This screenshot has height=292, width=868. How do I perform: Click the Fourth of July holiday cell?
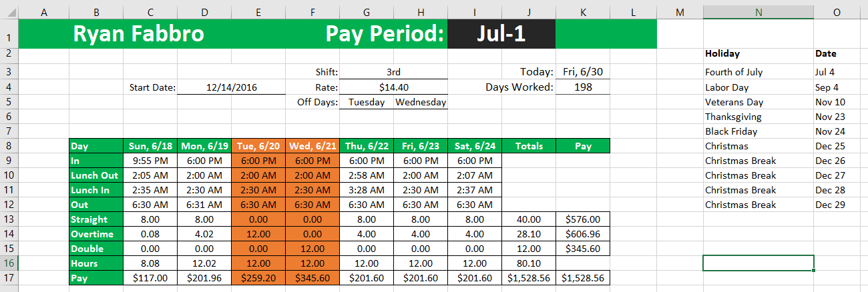[x=757, y=72]
